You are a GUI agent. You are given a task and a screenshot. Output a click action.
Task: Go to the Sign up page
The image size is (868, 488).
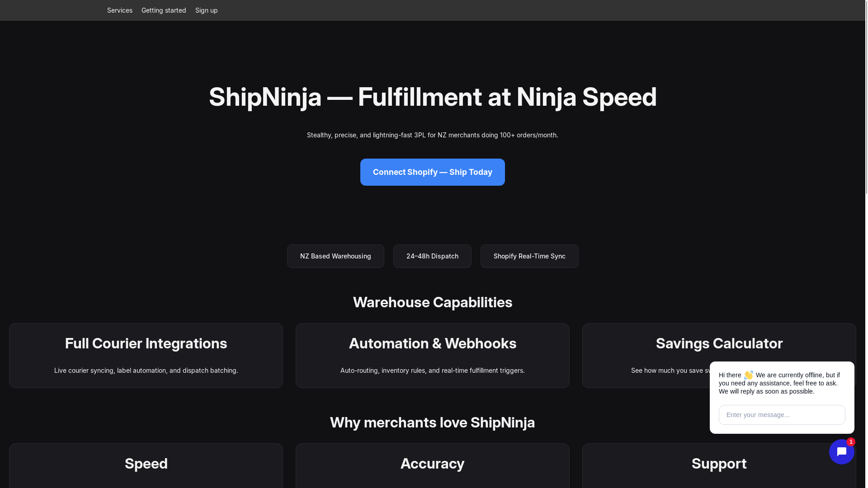(x=206, y=10)
